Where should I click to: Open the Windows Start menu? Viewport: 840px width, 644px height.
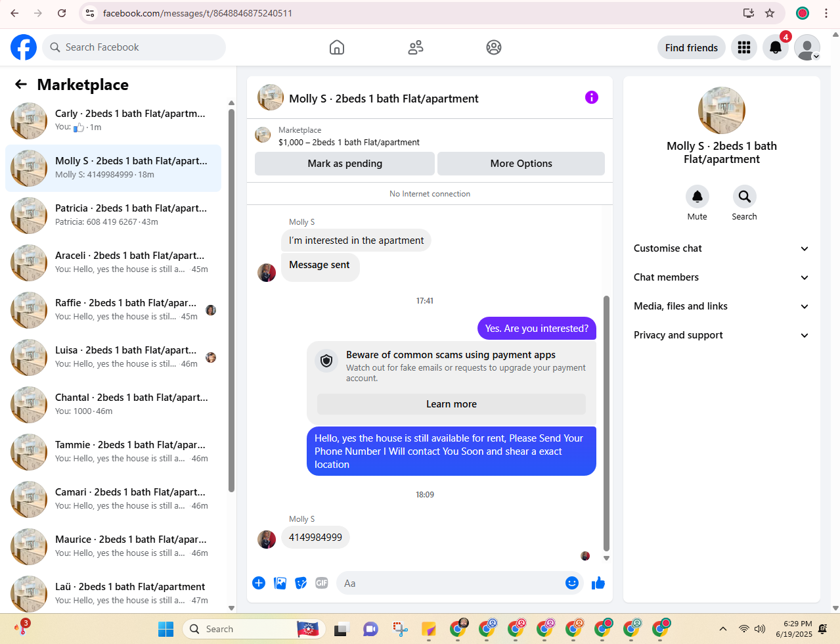point(166,629)
